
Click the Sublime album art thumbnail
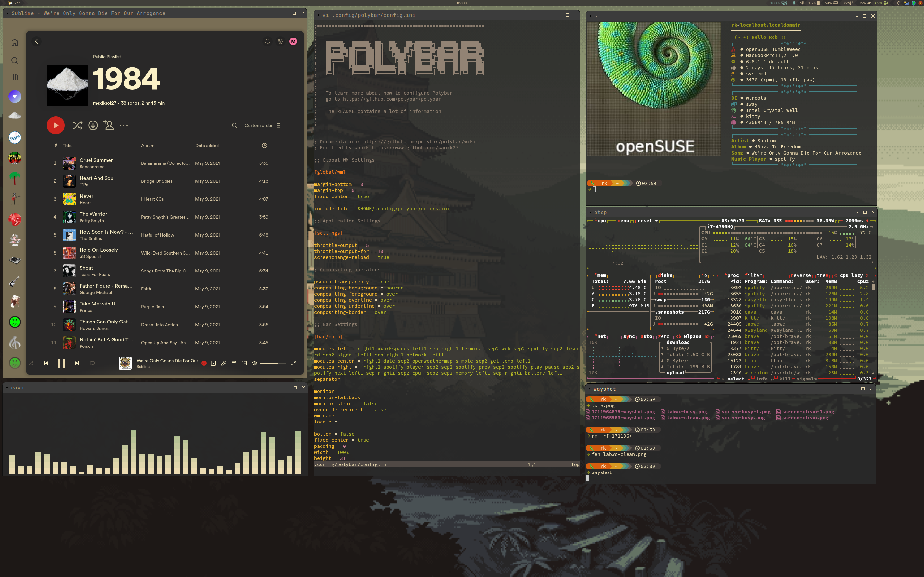click(x=125, y=363)
